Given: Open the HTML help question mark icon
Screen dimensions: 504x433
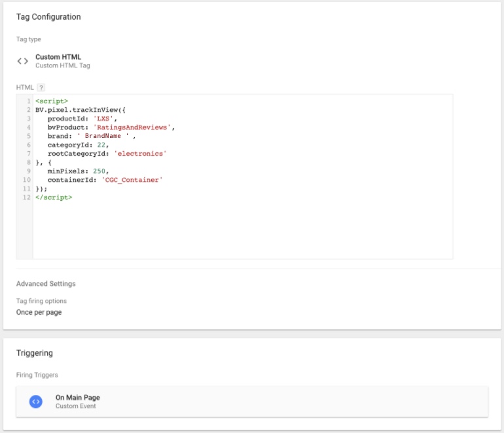Looking at the screenshot, I should (41, 88).
